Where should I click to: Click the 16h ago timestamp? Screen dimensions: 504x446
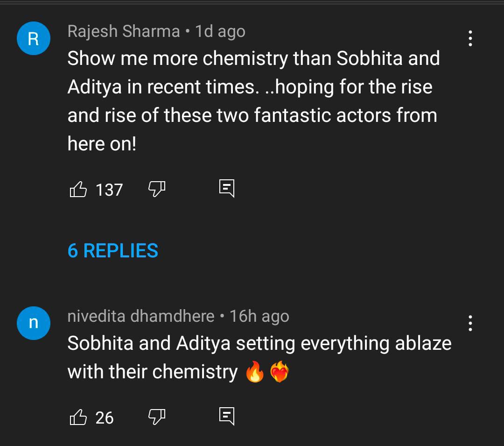(259, 316)
